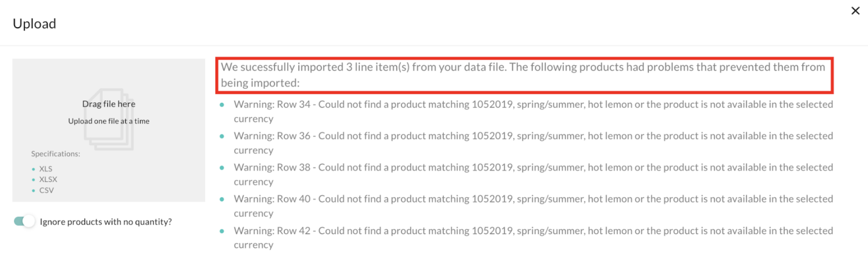Click the stacked documents file icon
The height and width of the screenshot is (269, 868).
tap(109, 119)
